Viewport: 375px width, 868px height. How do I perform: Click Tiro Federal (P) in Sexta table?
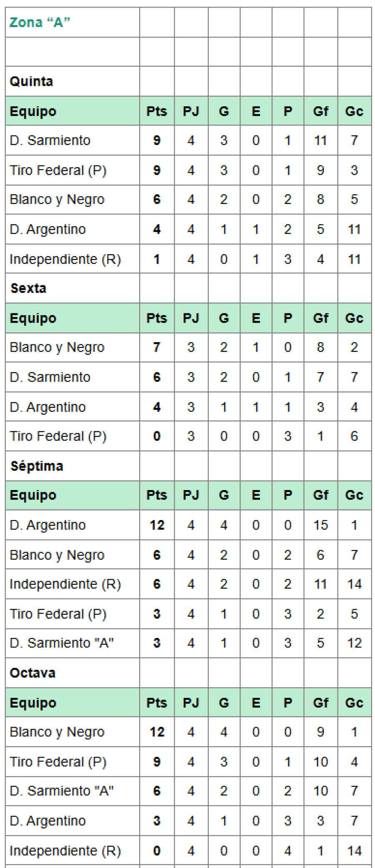58,436
